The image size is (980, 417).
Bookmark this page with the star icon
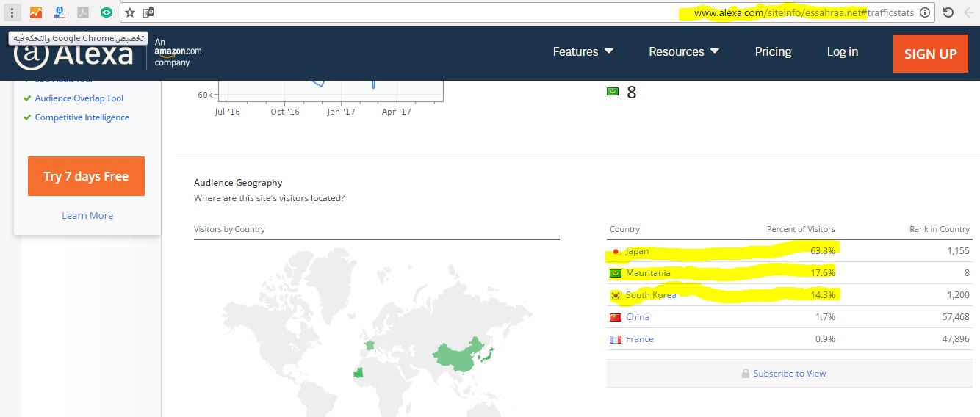[130, 12]
